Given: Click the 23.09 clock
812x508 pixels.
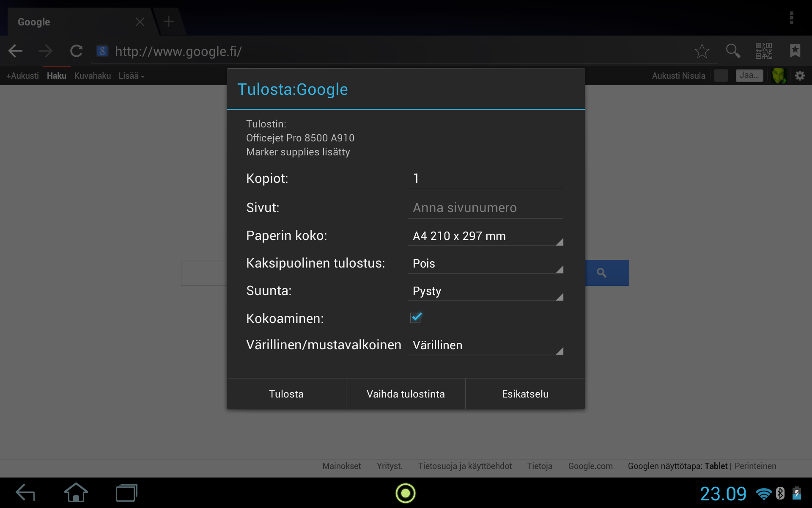Looking at the screenshot, I should (723, 494).
